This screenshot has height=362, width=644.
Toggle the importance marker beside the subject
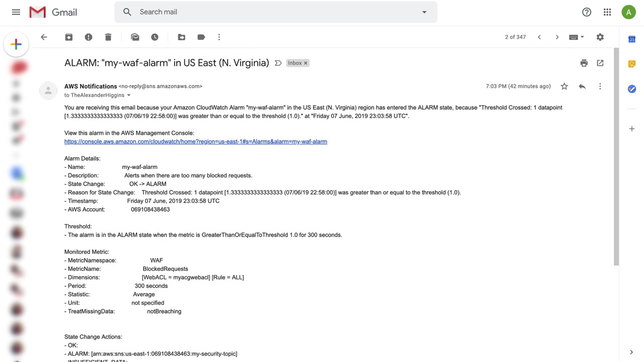click(x=278, y=63)
